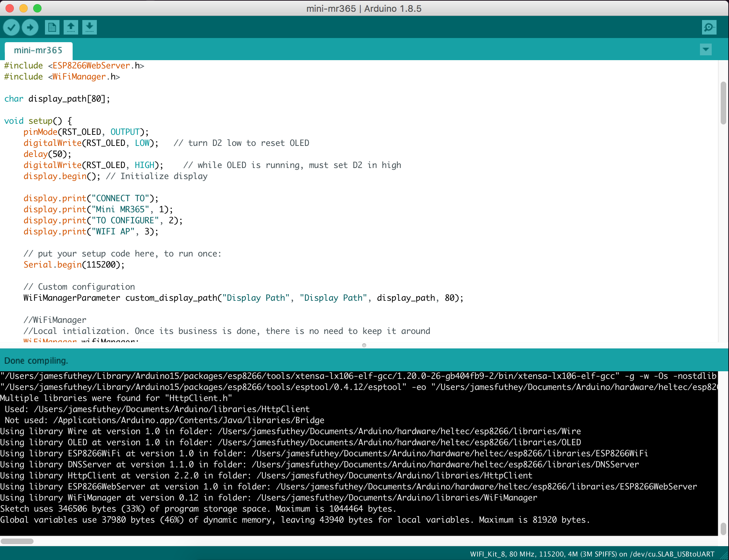Click the yellow minimize window button

[24, 8]
